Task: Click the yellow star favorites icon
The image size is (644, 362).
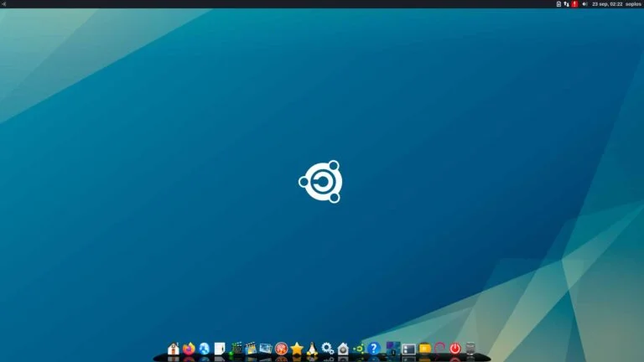Action: [297, 349]
